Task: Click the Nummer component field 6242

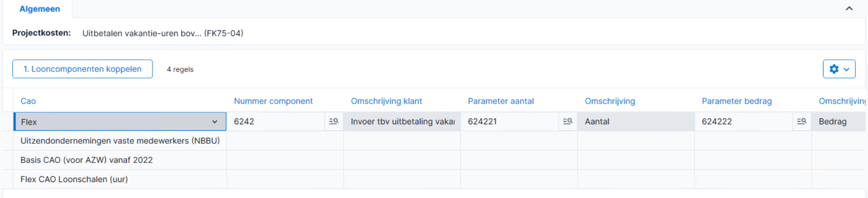Action: pyautogui.click(x=276, y=121)
